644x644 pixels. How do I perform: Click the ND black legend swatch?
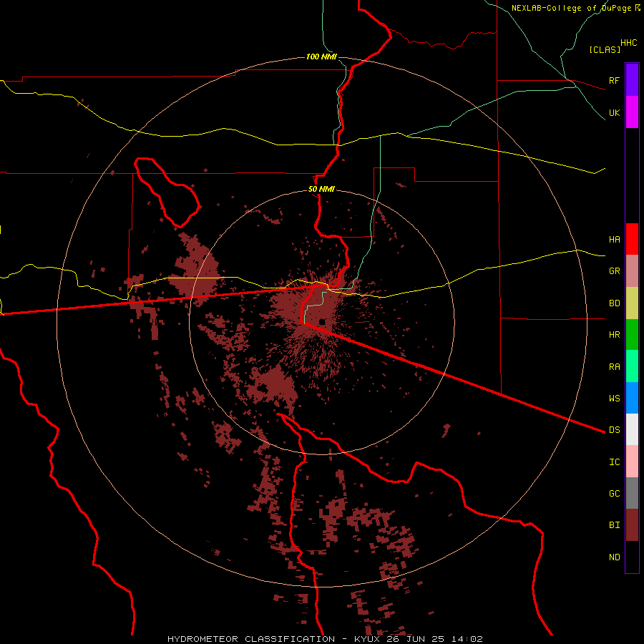632,557
